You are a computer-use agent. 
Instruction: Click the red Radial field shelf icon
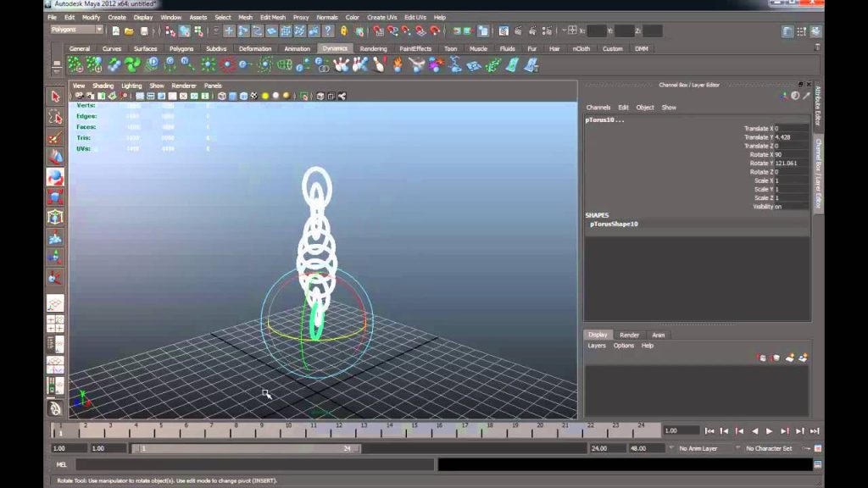pos(227,65)
